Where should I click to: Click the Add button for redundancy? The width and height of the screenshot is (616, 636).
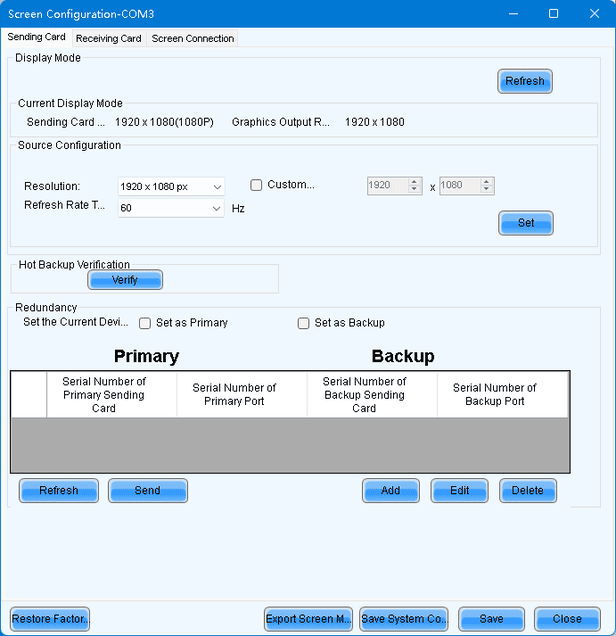tap(391, 490)
